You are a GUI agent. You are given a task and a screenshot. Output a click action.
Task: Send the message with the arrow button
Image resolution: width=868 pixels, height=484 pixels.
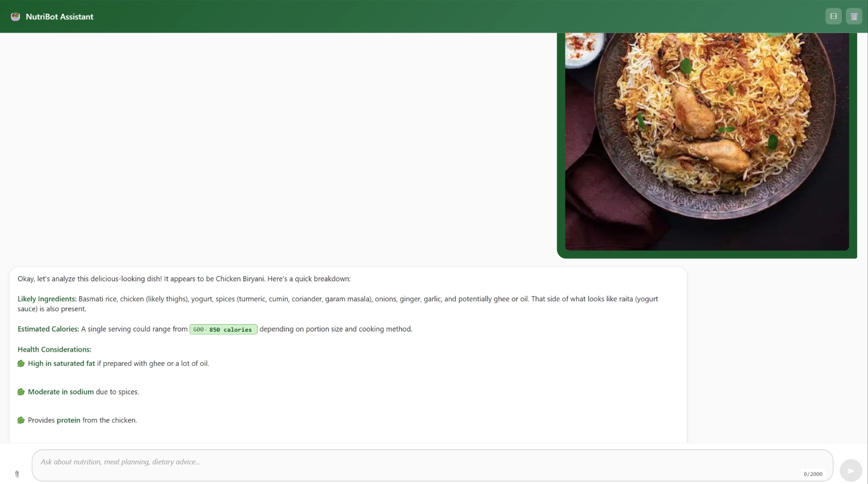(x=851, y=471)
